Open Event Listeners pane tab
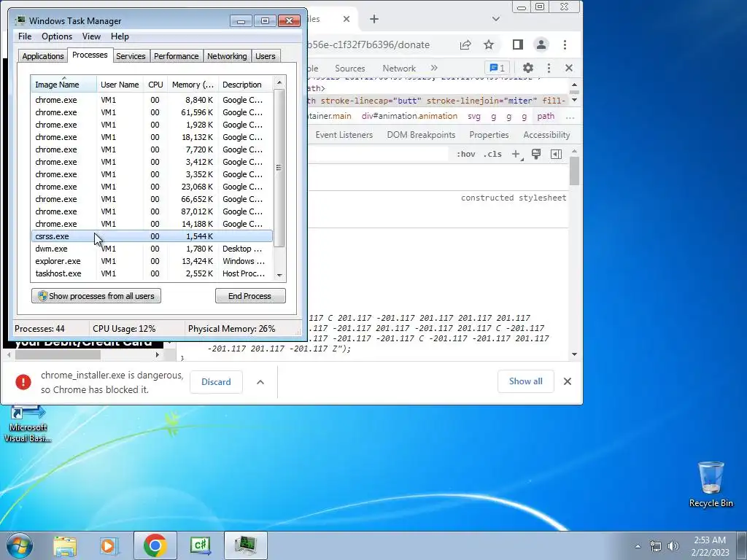The height and width of the screenshot is (560, 747). [x=344, y=135]
